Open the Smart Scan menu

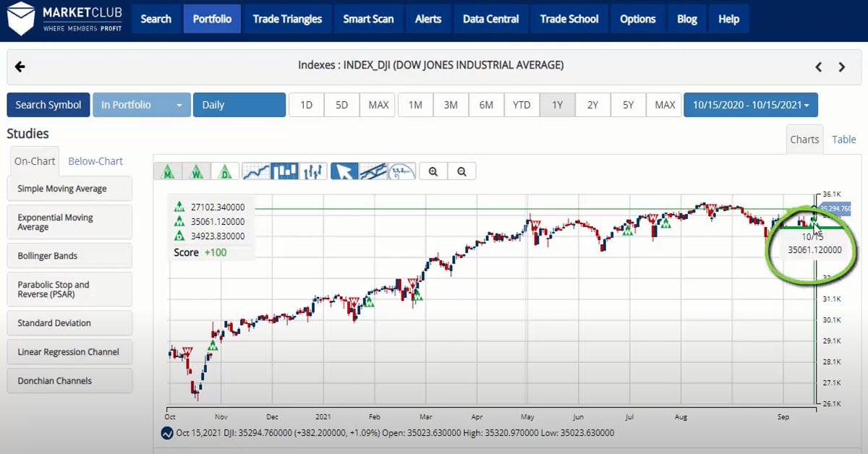pyautogui.click(x=368, y=19)
